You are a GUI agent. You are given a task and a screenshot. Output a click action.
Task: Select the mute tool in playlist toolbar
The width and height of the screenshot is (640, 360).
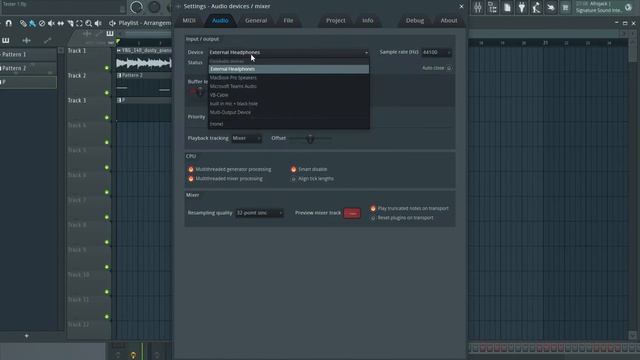tap(51, 23)
